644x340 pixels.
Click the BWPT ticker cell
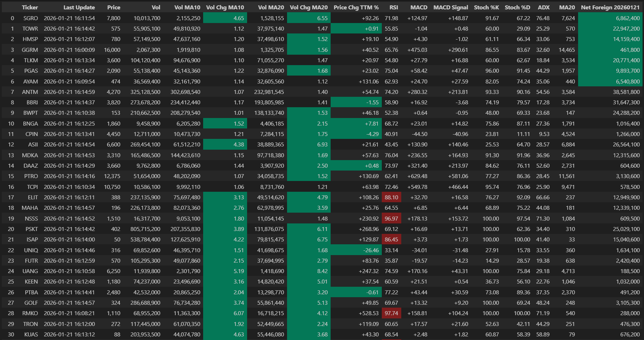[x=31, y=113]
